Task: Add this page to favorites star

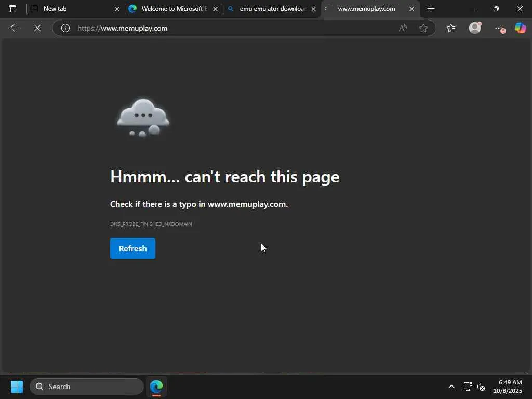Action: (423, 28)
